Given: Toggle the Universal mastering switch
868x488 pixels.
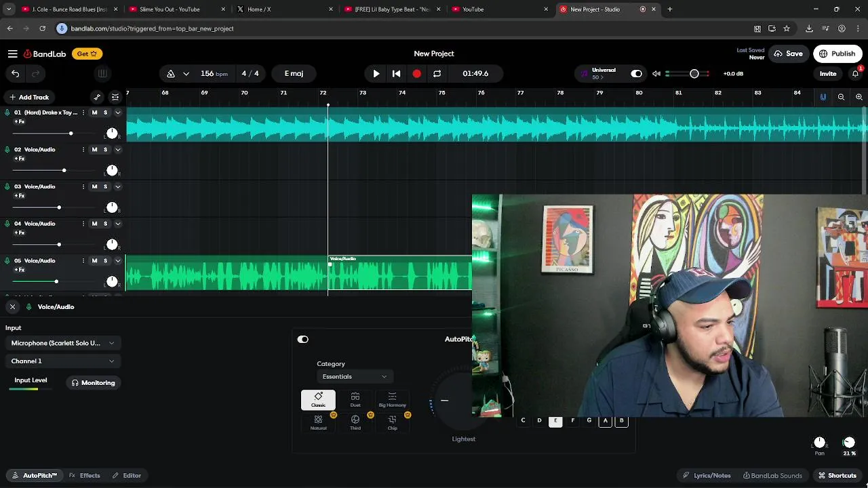Looking at the screenshot, I should point(636,73).
